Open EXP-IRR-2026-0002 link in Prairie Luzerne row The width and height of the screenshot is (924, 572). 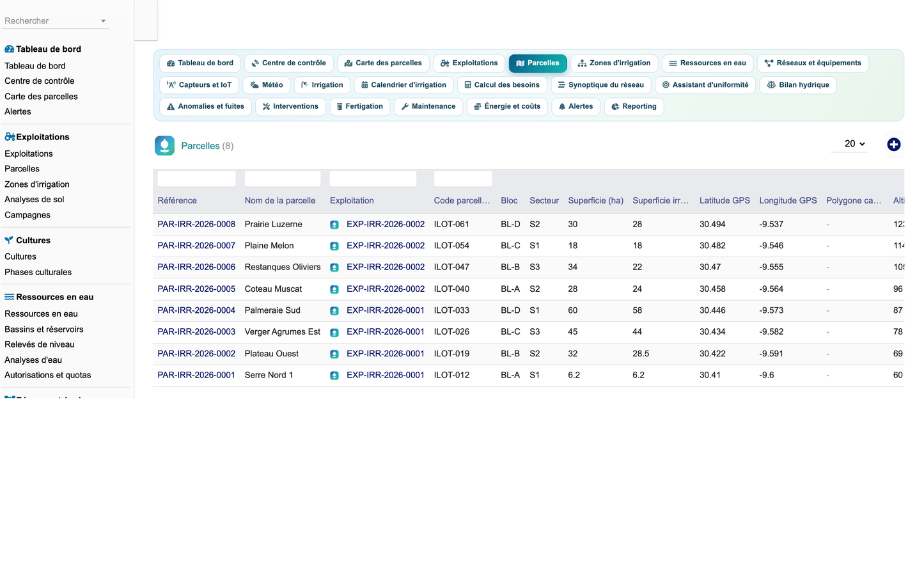[x=386, y=225]
